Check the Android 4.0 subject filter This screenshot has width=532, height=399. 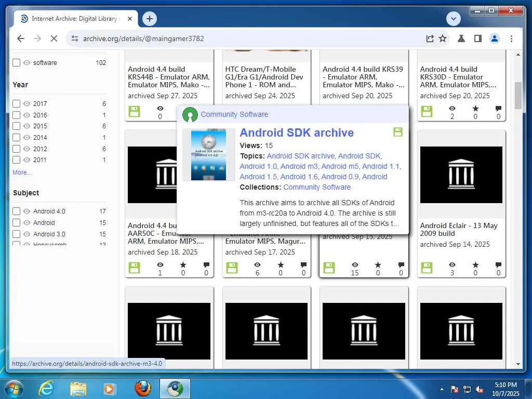[16, 211]
